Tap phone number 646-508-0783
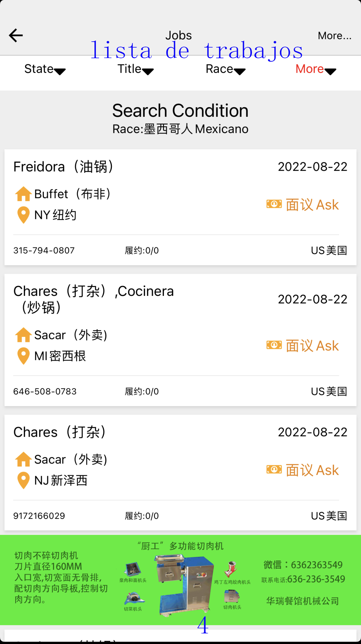361x644 pixels. (45, 391)
